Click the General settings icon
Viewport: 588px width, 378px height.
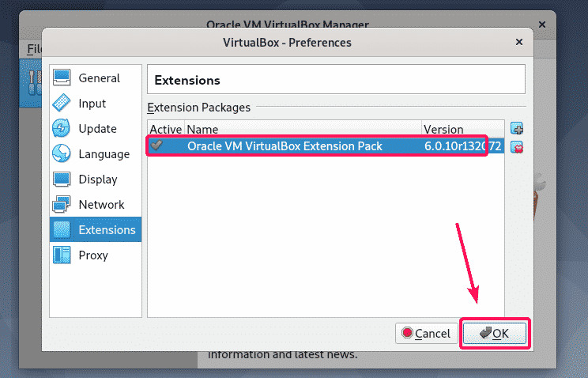(x=62, y=77)
